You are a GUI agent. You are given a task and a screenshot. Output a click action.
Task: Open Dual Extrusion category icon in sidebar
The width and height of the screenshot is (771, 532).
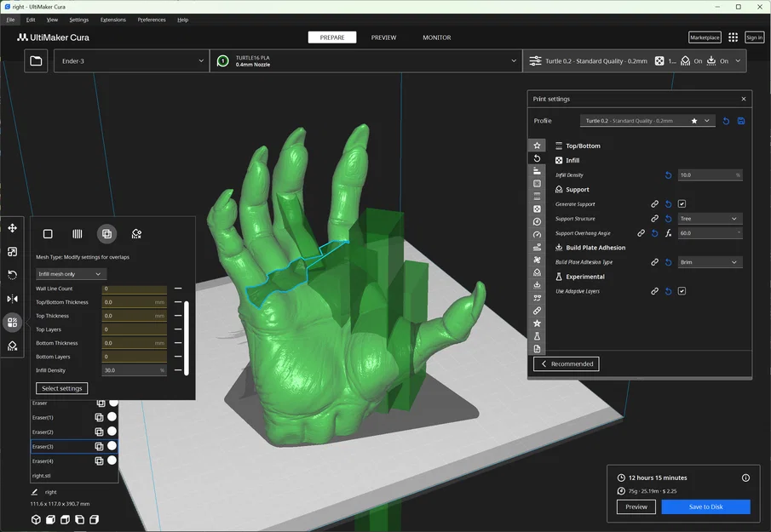click(x=537, y=298)
